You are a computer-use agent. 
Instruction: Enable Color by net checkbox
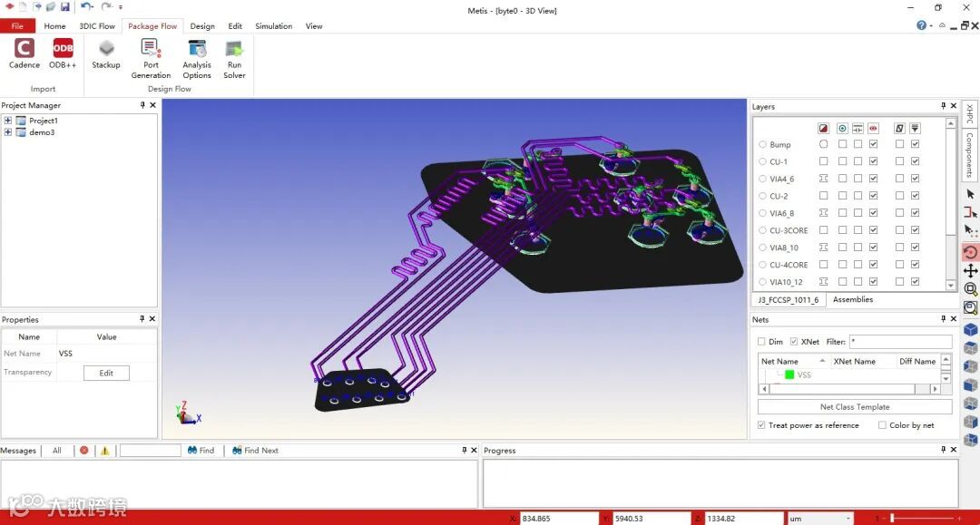click(x=882, y=425)
